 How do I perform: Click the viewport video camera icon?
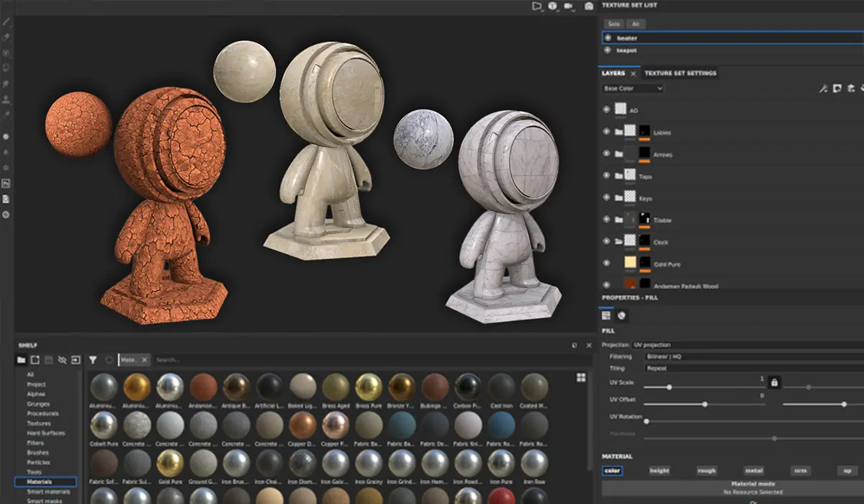(x=569, y=6)
